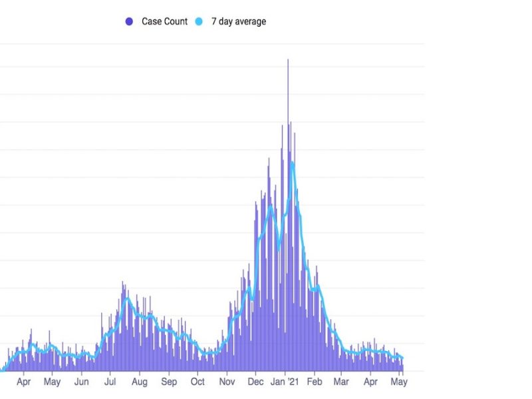Click the 7 day average line's highest peak

click(292, 162)
